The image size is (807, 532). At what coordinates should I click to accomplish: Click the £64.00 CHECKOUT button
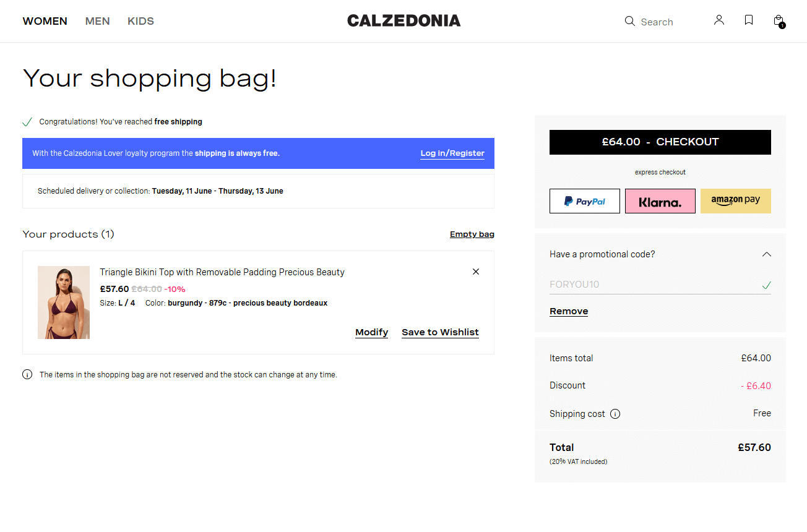pos(660,142)
